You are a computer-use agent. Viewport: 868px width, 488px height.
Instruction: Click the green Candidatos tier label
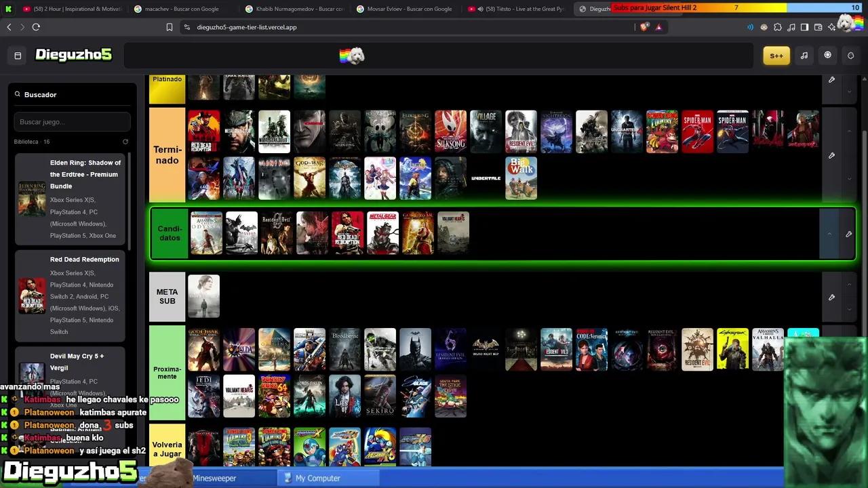tap(170, 234)
